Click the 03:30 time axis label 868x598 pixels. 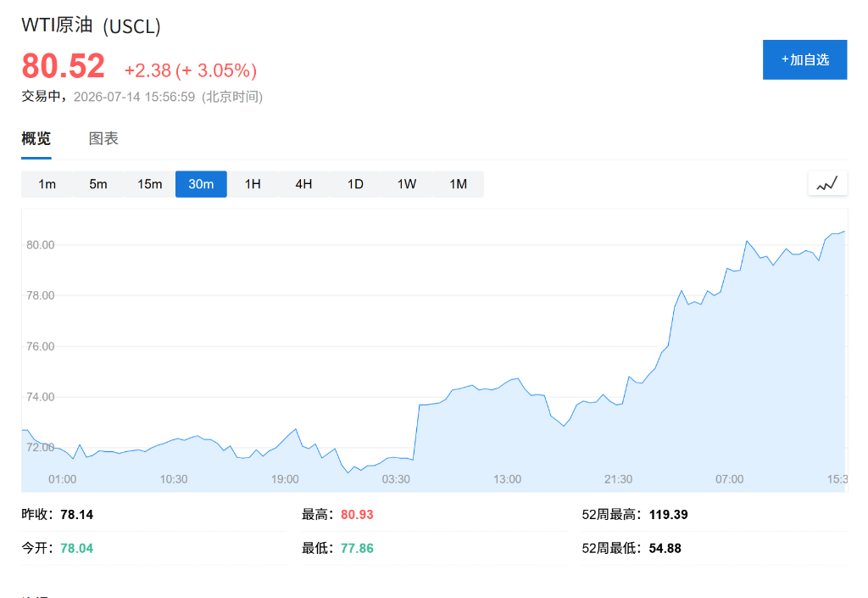tap(396, 479)
